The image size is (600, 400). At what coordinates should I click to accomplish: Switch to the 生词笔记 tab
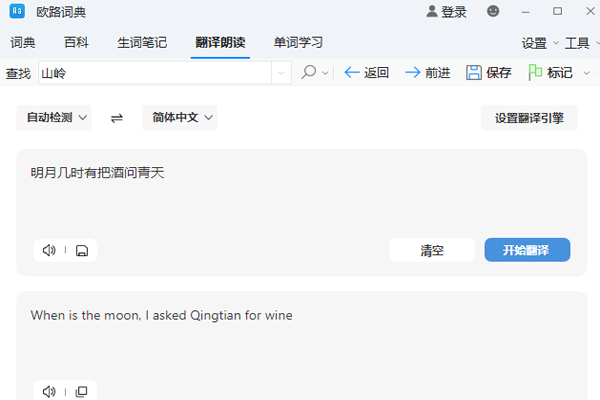(142, 43)
